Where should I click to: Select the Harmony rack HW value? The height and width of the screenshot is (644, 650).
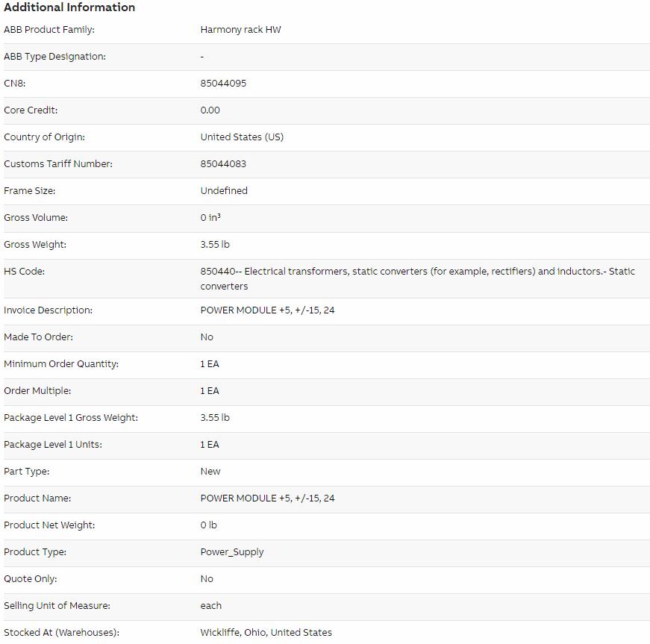240,30
